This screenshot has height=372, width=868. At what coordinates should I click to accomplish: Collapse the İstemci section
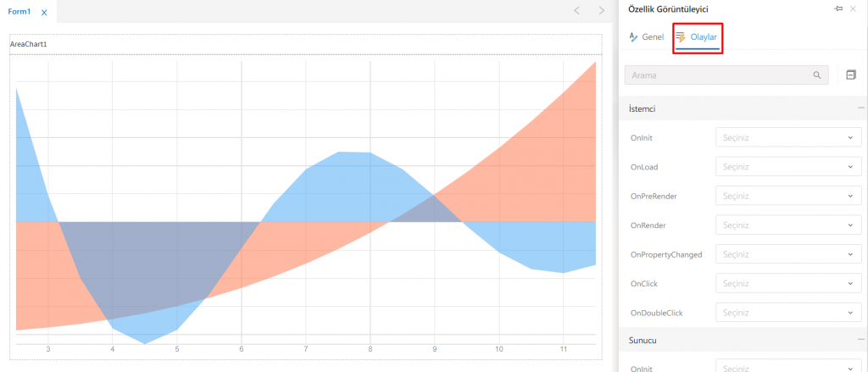point(860,109)
